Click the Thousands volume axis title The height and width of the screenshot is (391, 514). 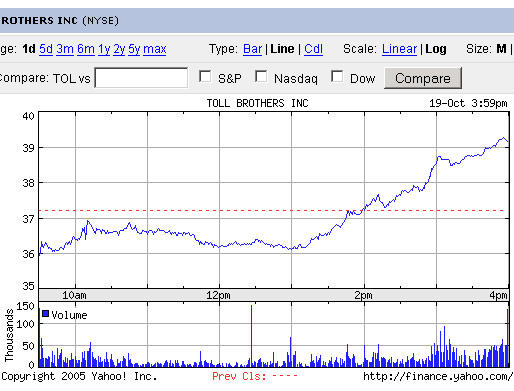point(9,335)
